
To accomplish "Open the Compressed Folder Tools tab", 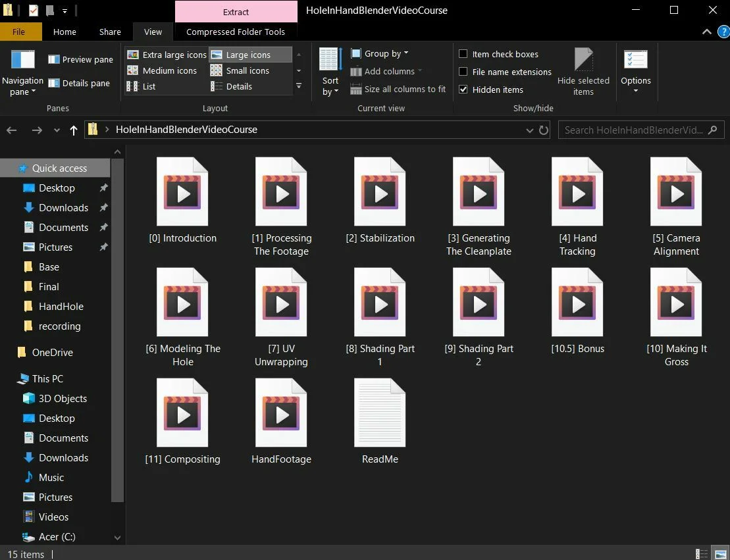I will 236,32.
